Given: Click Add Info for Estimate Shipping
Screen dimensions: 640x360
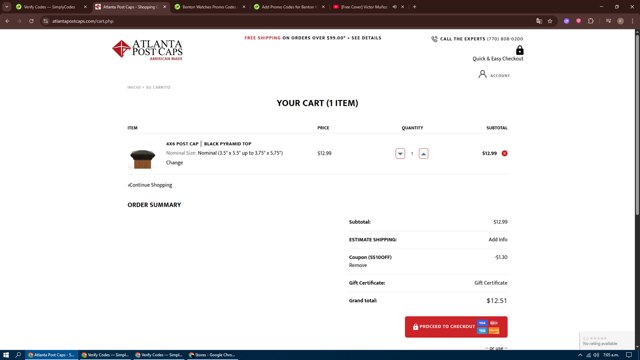Looking at the screenshot, I should pyautogui.click(x=498, y=240).
